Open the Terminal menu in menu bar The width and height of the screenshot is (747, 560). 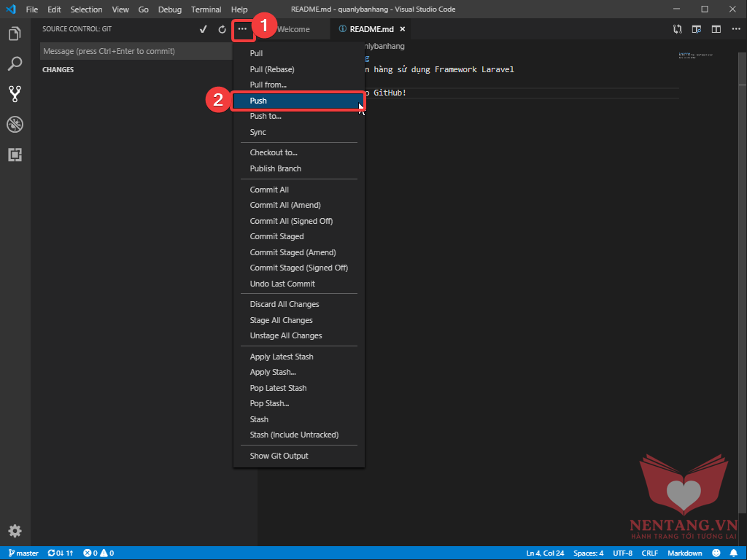click(206, 9)
